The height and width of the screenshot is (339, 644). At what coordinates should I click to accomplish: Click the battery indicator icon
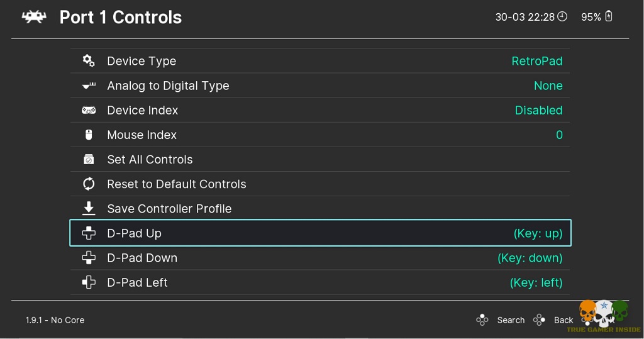[x=609, y=17]
